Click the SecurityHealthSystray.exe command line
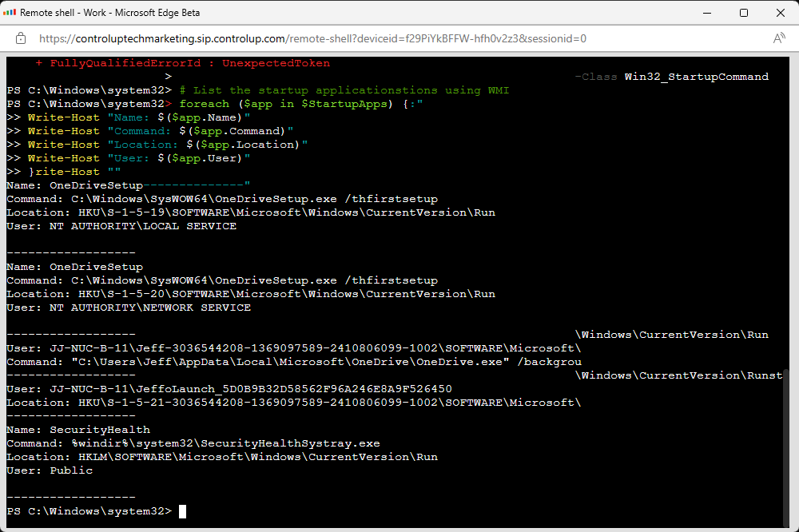Image resolution: width=799 pixels, height=532 pixels. point(193,443)
